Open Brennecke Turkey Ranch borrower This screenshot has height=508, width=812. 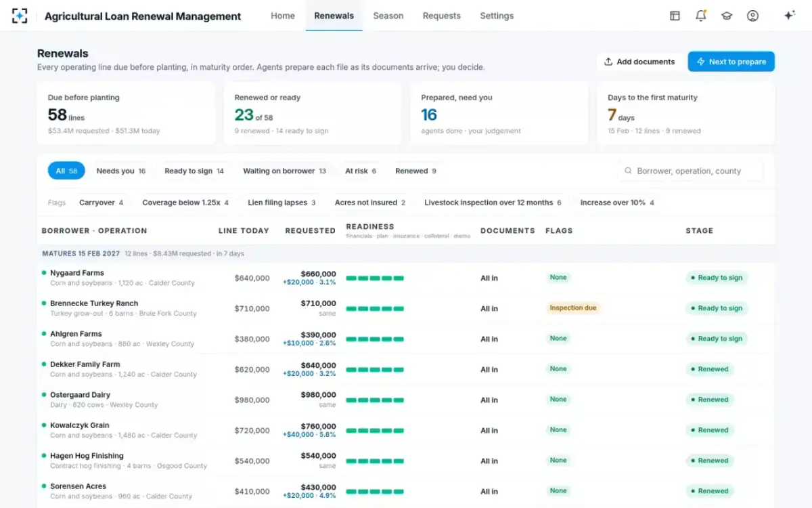(x=94, y=303)
